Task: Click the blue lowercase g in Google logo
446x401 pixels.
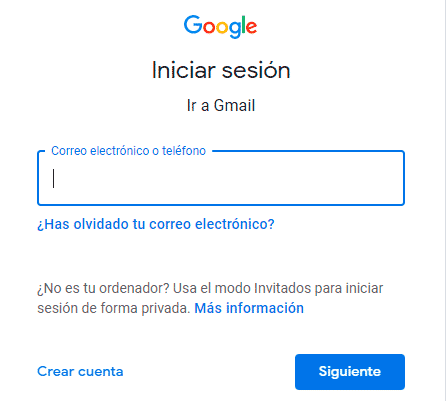Action: click(234, 30)
